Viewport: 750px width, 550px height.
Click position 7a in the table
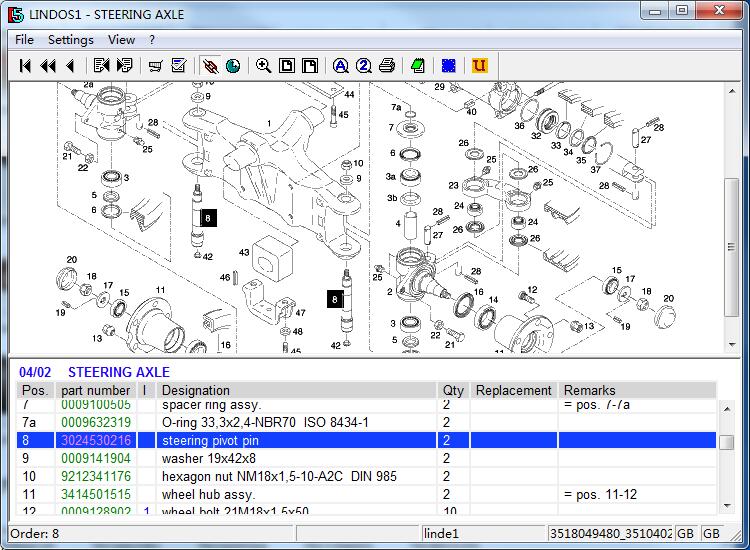(29, 422)
